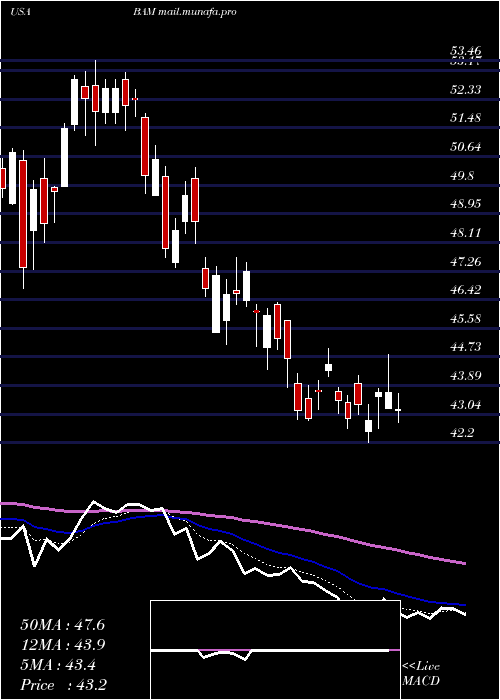This screenshot has width=500, height=700.
Task: Click the 46.42 price axis label
Action: click(x=466, y=290)
